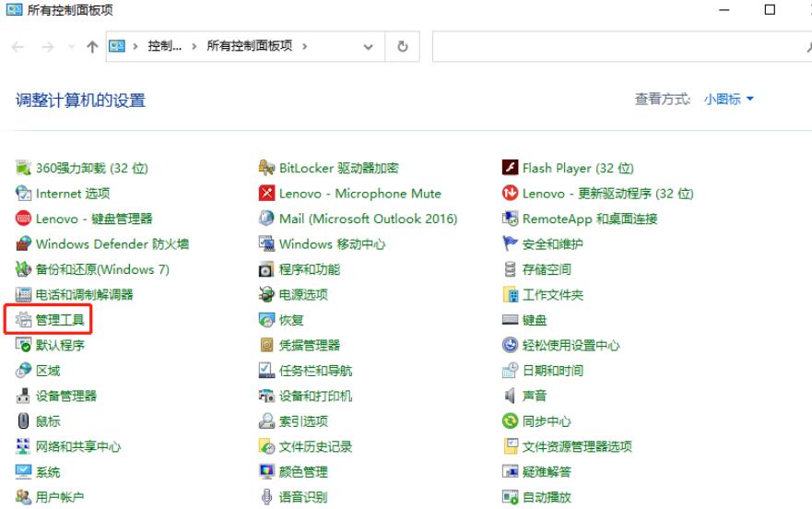Click the Internet 选项 icon
The width and height of the screenshot is (812, 509).
[23, 194]
